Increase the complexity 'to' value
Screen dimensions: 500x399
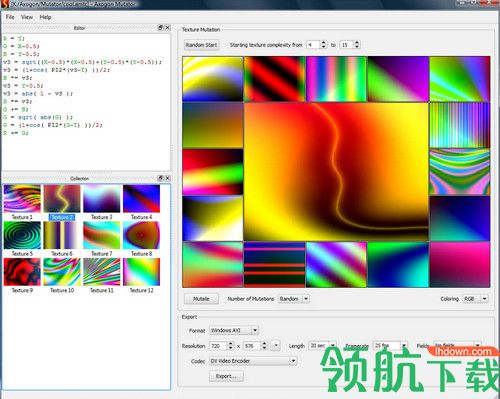coord(357,42)
